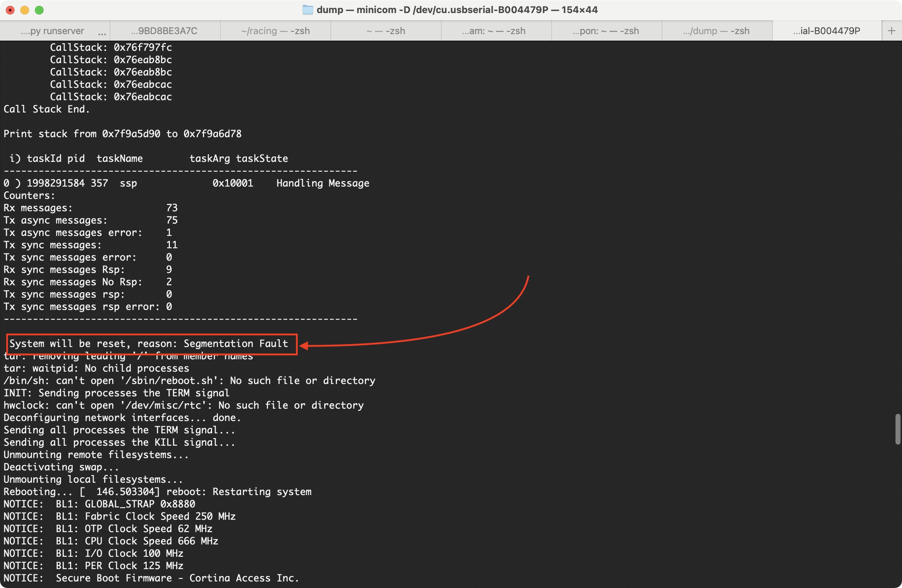Select the '~/racing — -zsh' tab

(x=275, y=31)
